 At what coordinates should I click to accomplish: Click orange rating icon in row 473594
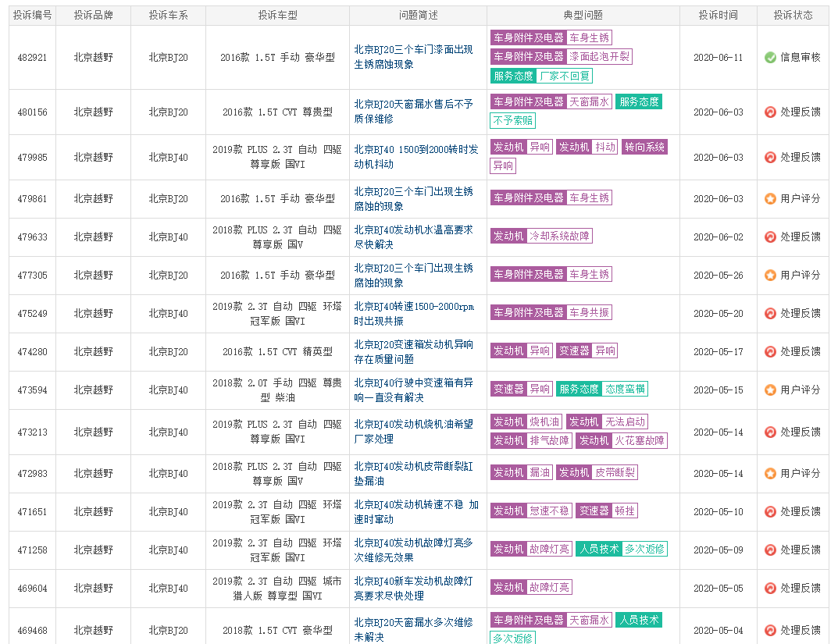click(x=770, y=390)
